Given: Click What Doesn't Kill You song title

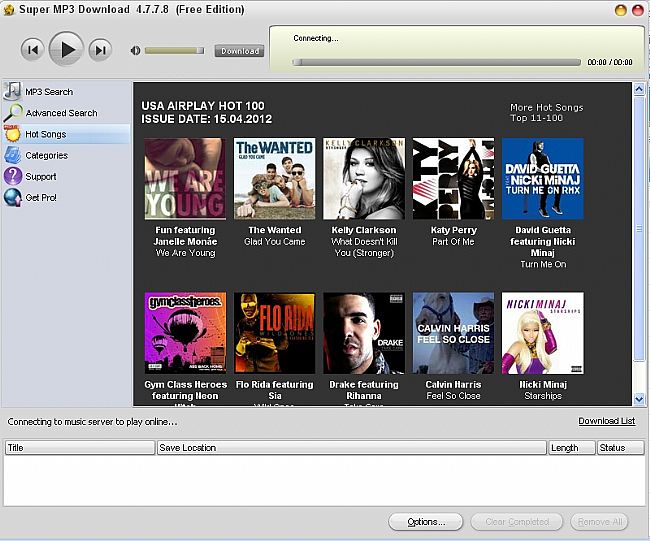Looking at the screenshot, I should point(364,247).
